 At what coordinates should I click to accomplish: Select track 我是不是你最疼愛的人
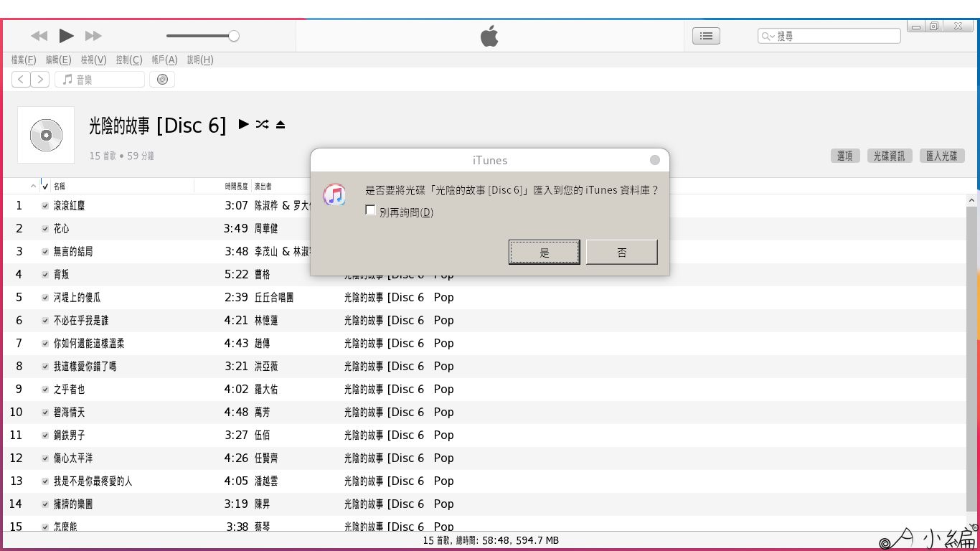pos(93,481)
